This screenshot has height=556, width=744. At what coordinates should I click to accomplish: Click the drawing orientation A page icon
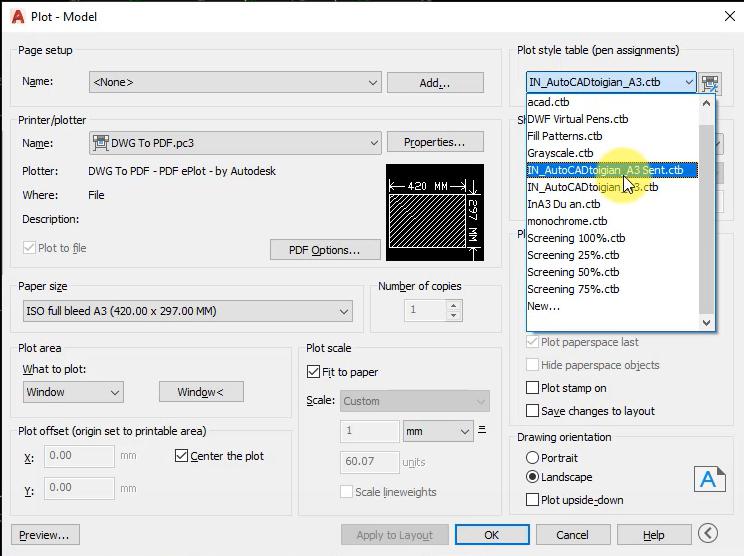pyautogui.click(x=709, y=479)
